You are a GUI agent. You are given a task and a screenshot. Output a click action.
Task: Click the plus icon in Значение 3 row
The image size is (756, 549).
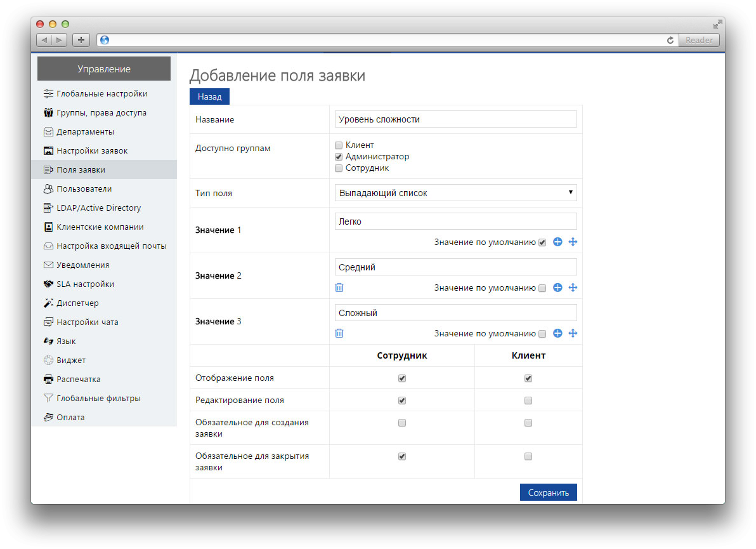click(x=557, y=333)
